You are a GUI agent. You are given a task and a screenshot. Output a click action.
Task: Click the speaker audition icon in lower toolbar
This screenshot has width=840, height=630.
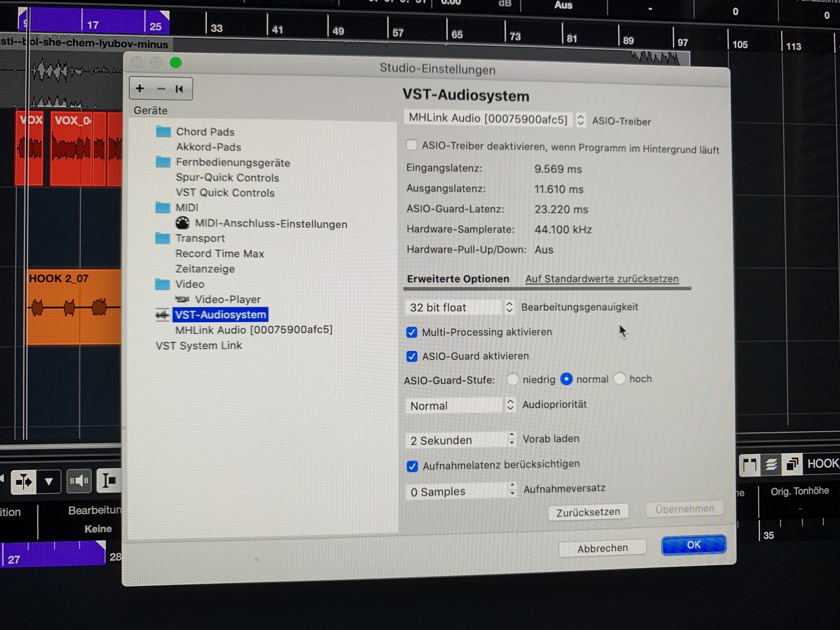pyautogui.click(x=79, y=481)
